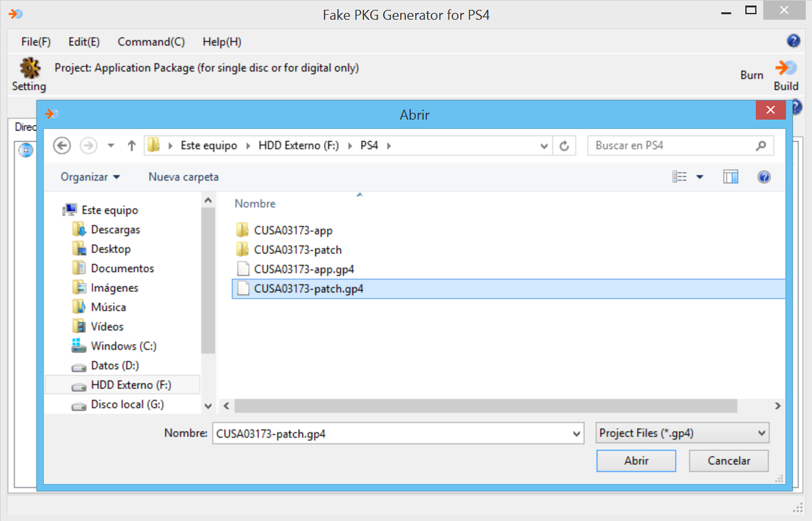Screen dimensions: 812x521
Task: Select Desktop in the navigation pane
Action: point(111,249)
